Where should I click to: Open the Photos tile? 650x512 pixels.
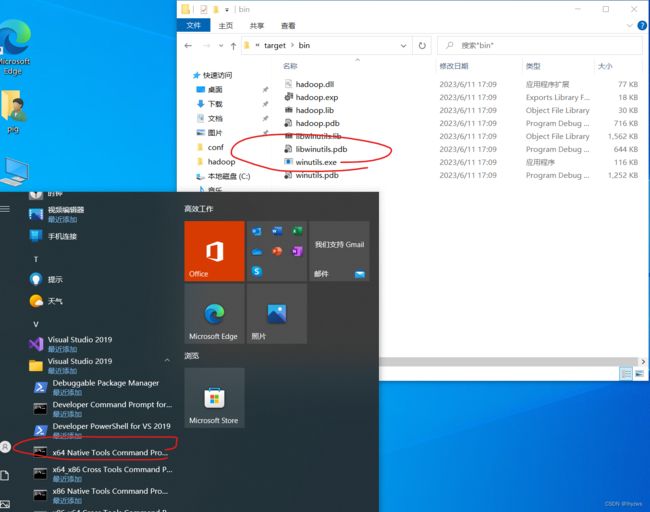tap(277, 314)
